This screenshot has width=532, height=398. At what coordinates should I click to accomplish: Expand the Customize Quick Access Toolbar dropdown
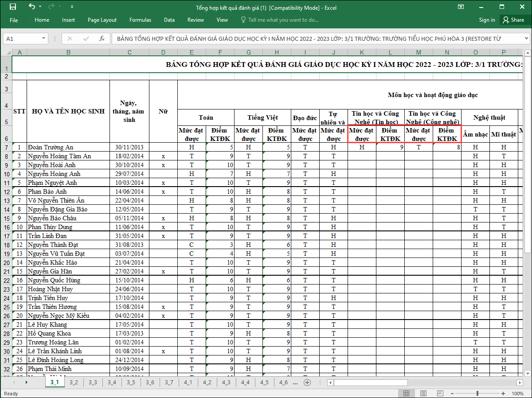coord(72,7)
